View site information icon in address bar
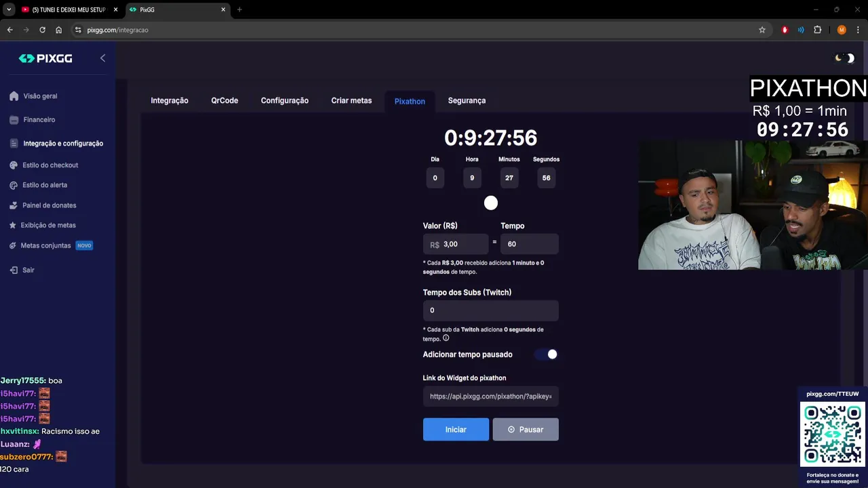This screenshot has height=488, width=868. 78,30
